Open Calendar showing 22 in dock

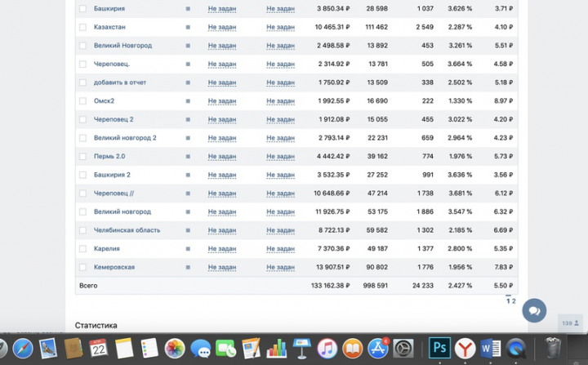(99, 349)
